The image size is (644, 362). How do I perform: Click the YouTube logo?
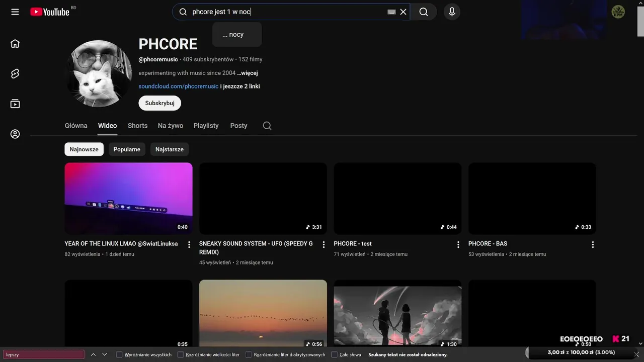(49, 12)
